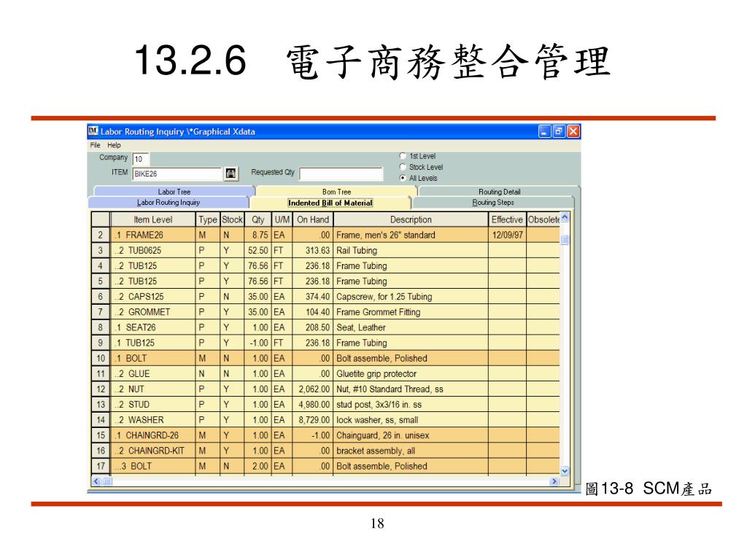Click the Qty column header
This screenshot has width=747, height=560.
[258, 219]
